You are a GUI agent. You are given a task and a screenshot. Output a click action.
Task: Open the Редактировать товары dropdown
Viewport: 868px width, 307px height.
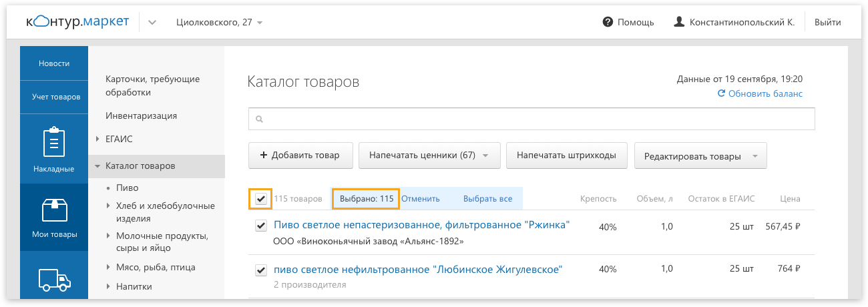[x=700, y=156]
